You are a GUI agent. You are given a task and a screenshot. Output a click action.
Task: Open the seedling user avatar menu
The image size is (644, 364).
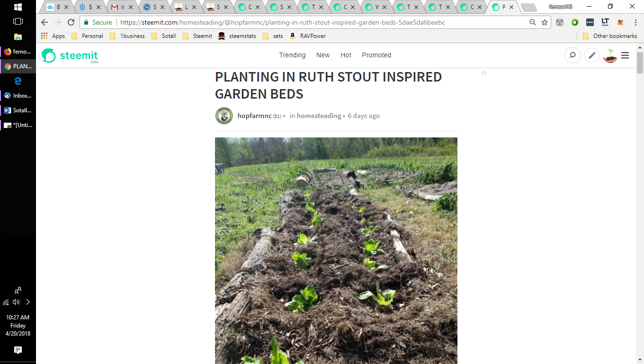click(x=610, y=55)
